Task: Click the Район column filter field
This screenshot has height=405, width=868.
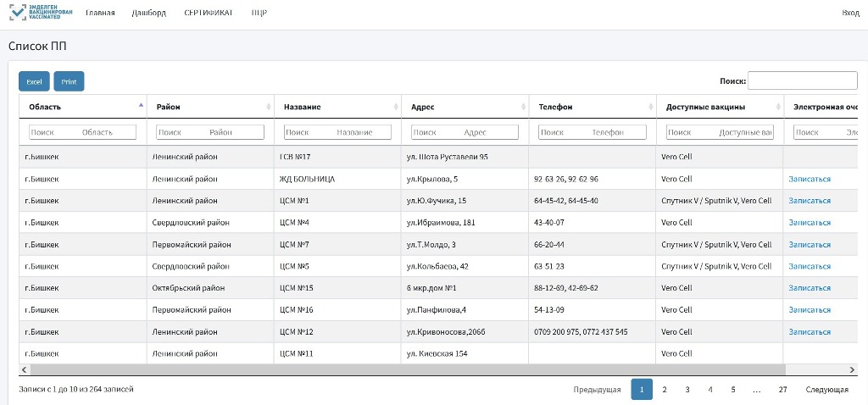Action: (210, 132)
